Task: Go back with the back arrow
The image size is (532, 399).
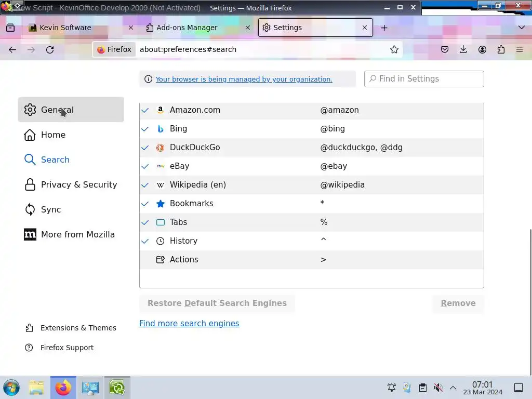Action: click(x=12, y=49)
